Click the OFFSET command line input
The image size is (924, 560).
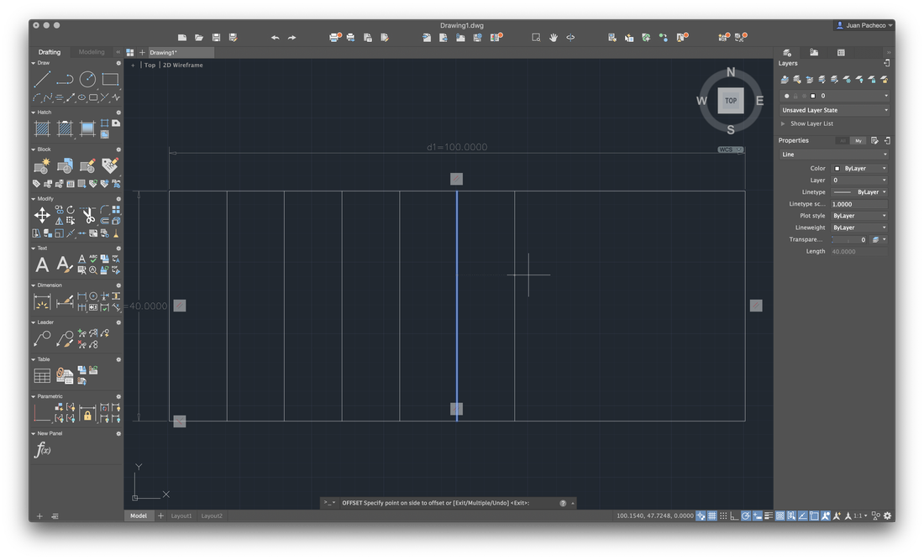click(x=448, y=503)
